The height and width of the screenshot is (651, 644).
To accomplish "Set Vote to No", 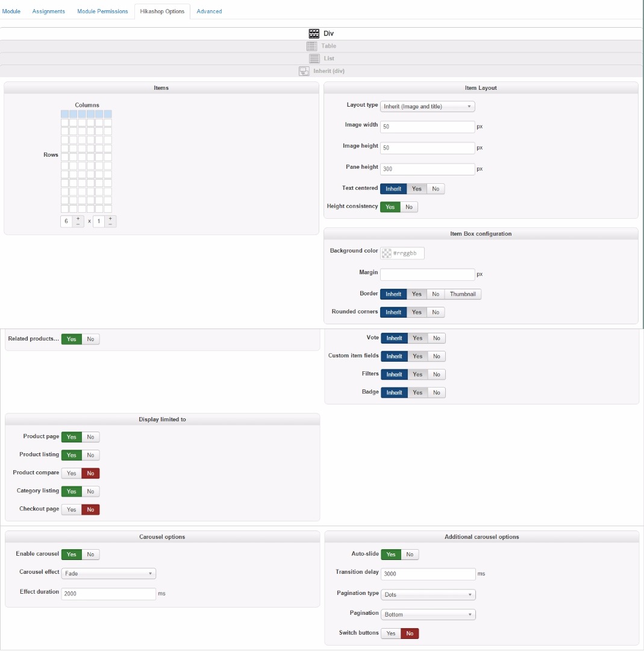I will [x=437, y=338].
